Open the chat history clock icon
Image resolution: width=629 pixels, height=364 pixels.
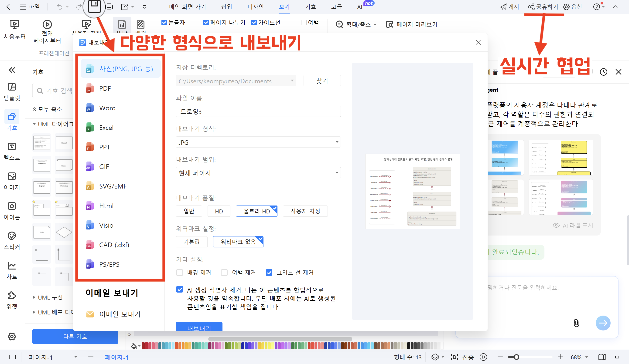[603, 72]
